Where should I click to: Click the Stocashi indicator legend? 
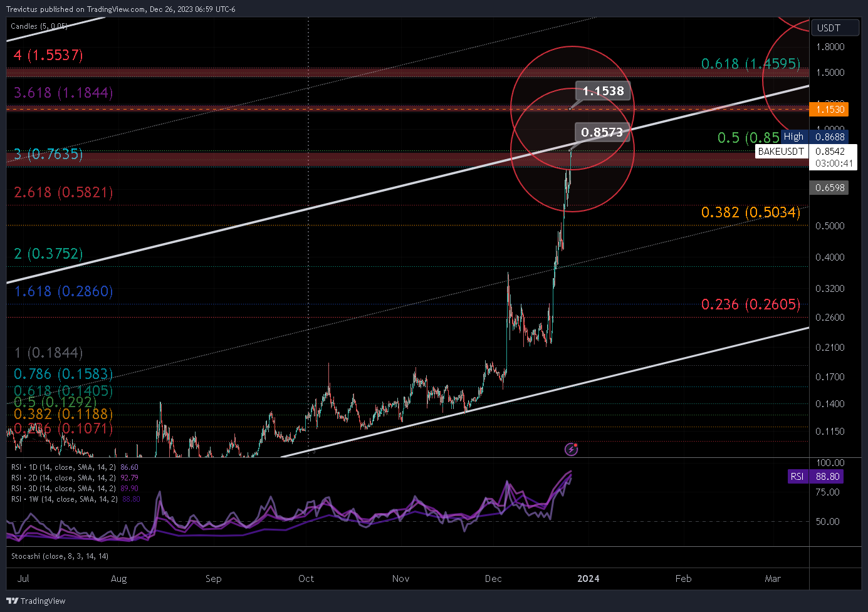(x=60, y=556)
